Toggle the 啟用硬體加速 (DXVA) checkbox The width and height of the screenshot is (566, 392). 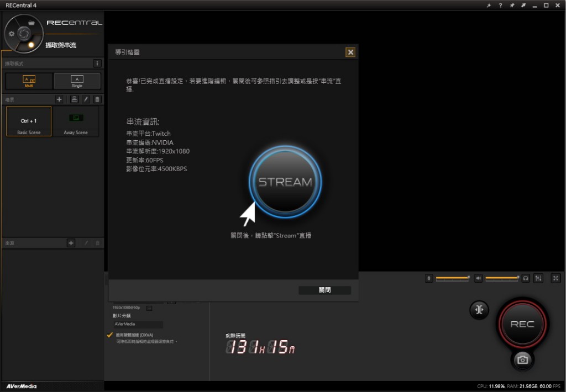110,335
